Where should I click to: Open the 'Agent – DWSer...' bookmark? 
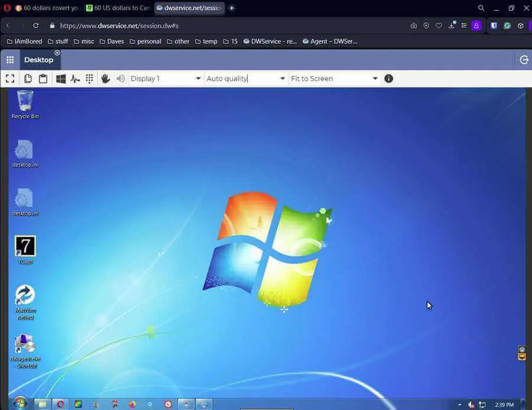(330, 41)
